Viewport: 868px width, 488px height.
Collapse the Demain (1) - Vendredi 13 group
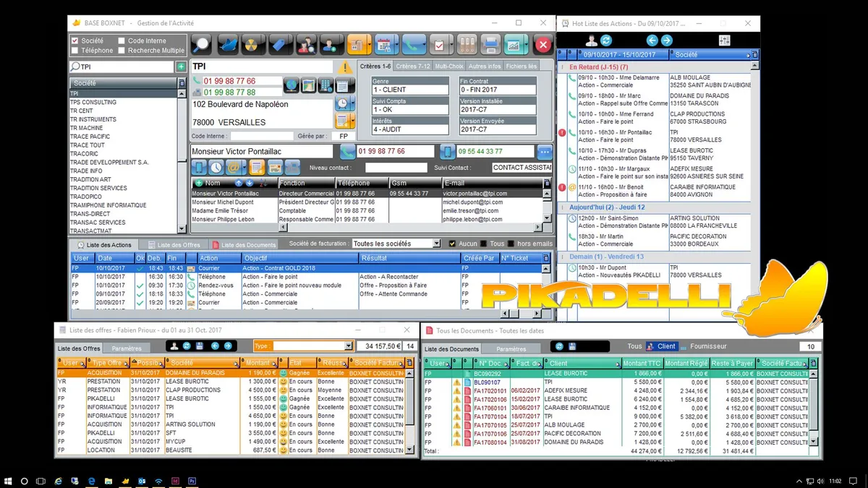(563, 257)
